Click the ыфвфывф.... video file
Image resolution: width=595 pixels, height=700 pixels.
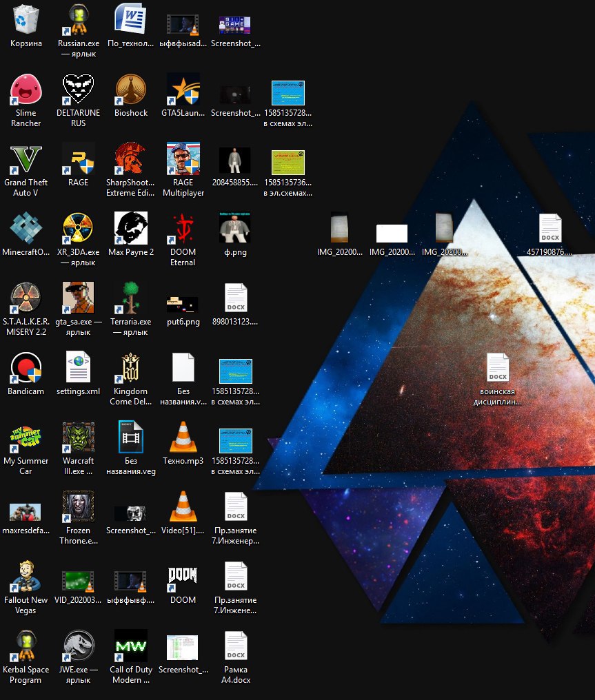tap(130, 581)
